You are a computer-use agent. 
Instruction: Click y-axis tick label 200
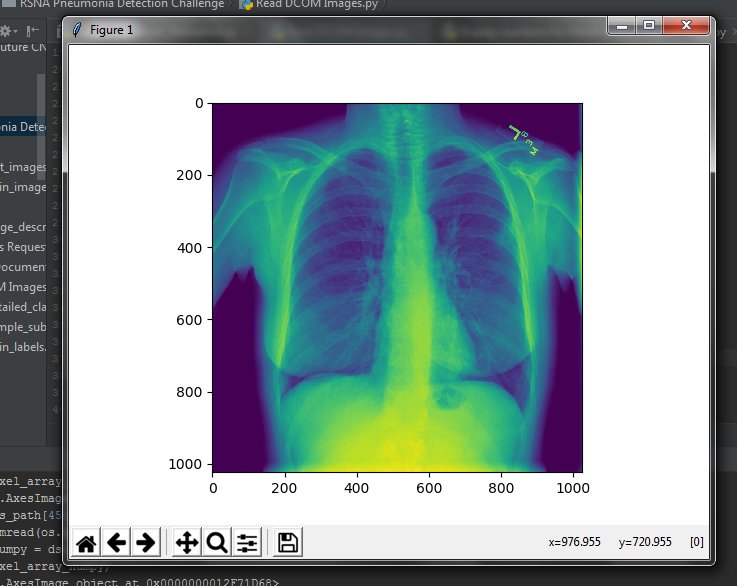point(189,175)
